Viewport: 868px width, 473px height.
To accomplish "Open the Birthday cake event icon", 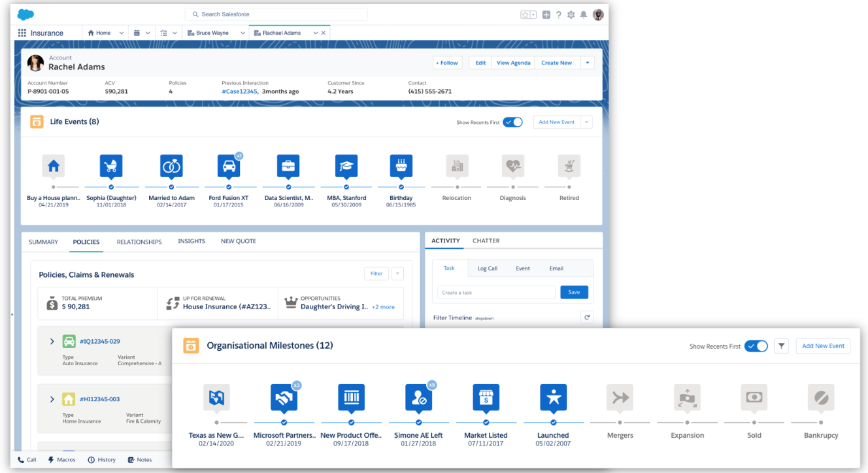I will (401, 166).
